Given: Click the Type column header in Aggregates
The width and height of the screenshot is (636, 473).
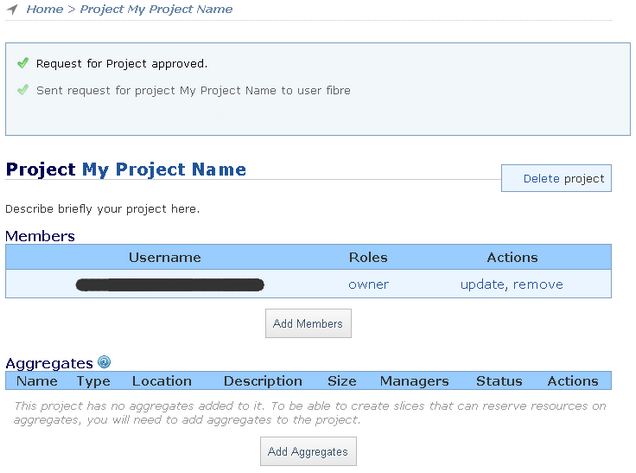Looking at the screenshot, I should pos(94,381).
